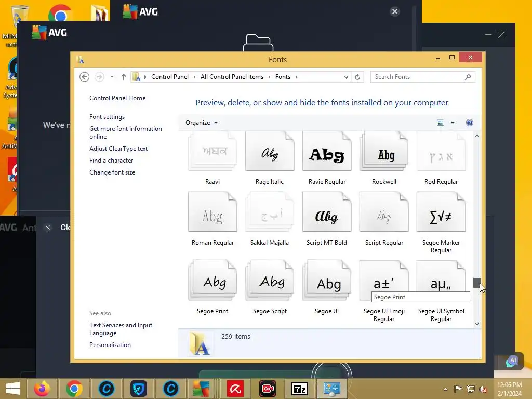Open the Segoe Script font family
The image size is (532, 399).
(x=270, y=281)
